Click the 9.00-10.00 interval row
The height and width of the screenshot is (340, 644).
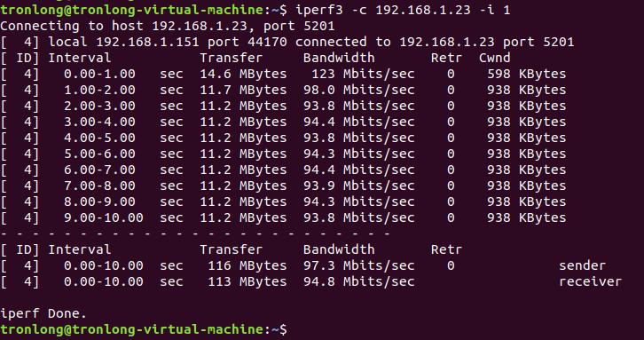pyautogui.click(x=283, y=217)
